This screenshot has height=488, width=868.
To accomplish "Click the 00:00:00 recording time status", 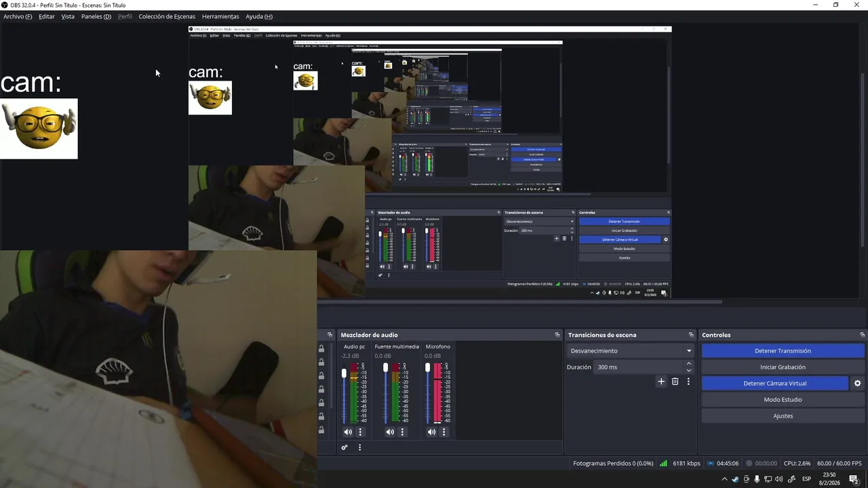I will point(766,464).
